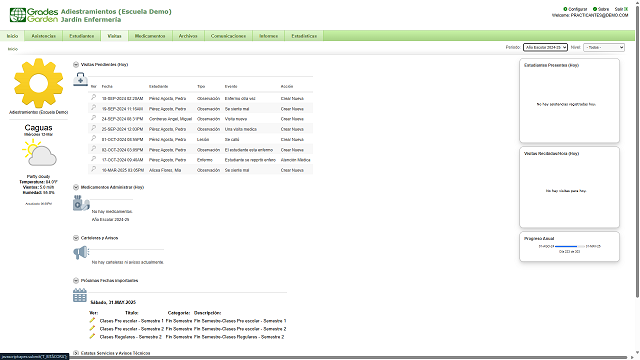The image size is (640, 360).
Task: Edit Clases Pre escolar - Semestre 1 pencil
Action: [x=92, y=320]
